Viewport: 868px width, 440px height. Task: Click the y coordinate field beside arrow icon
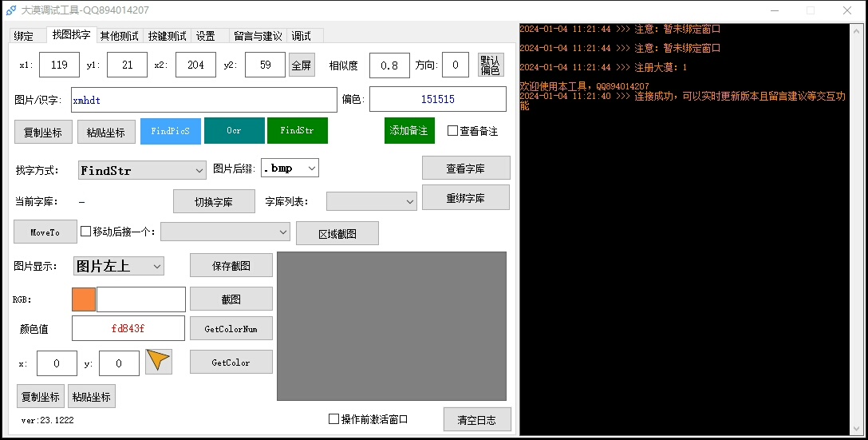point(119,363)
